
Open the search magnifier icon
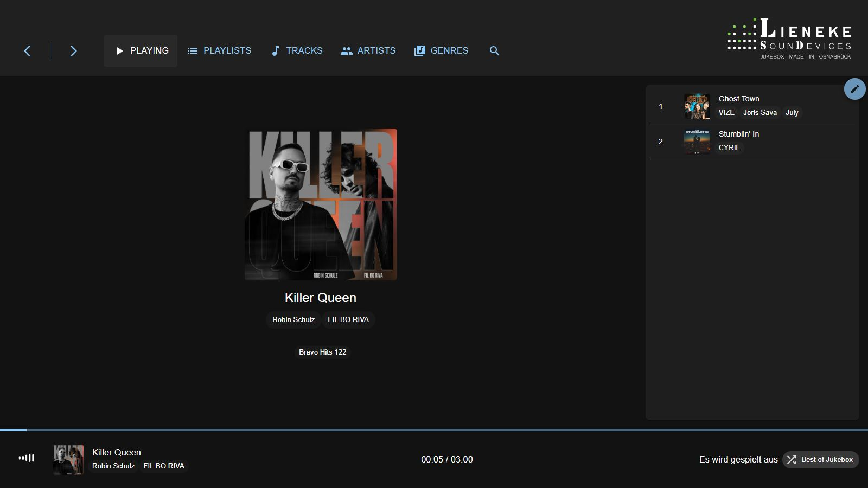(494, 51)
